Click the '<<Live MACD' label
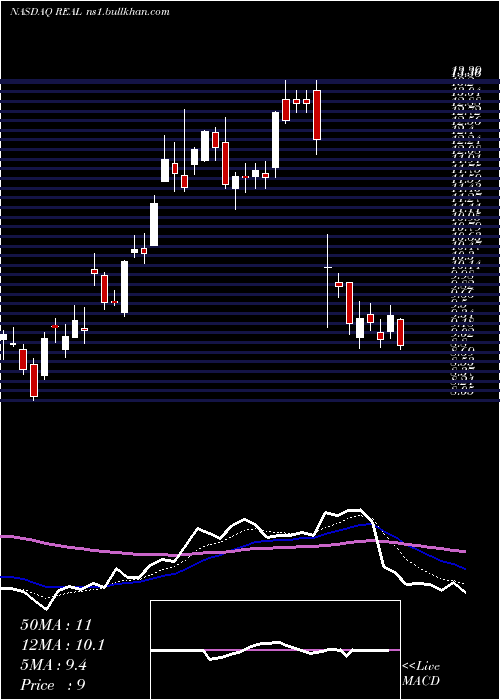This screenshot has width=500, height=700. (x=421, y=674)
